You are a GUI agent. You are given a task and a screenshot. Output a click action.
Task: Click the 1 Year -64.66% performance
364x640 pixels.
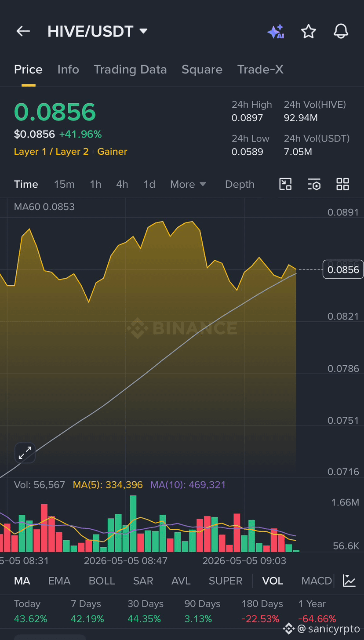pos(317,611)
